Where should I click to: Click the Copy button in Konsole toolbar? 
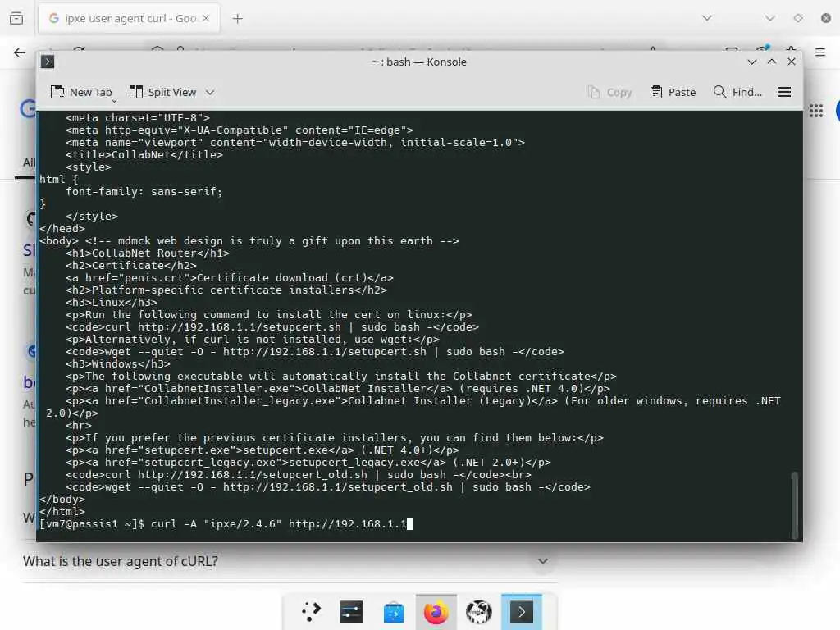click(x=610, y=92)
